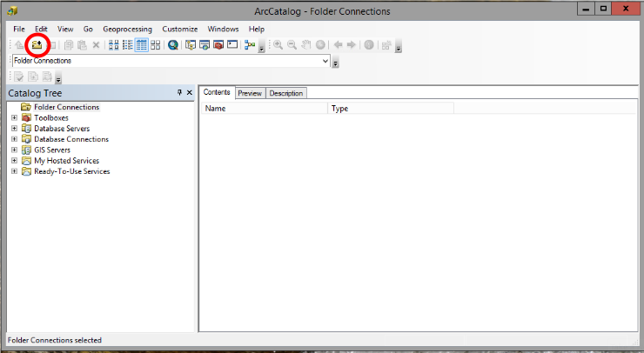Switch contents view to List
644x353 pixels.
[128, 44]
